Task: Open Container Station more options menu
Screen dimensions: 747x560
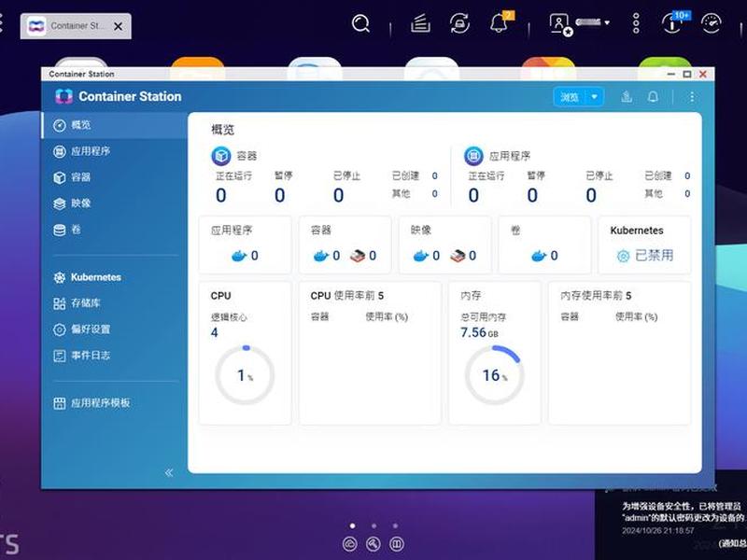Action: click(692, 97)
